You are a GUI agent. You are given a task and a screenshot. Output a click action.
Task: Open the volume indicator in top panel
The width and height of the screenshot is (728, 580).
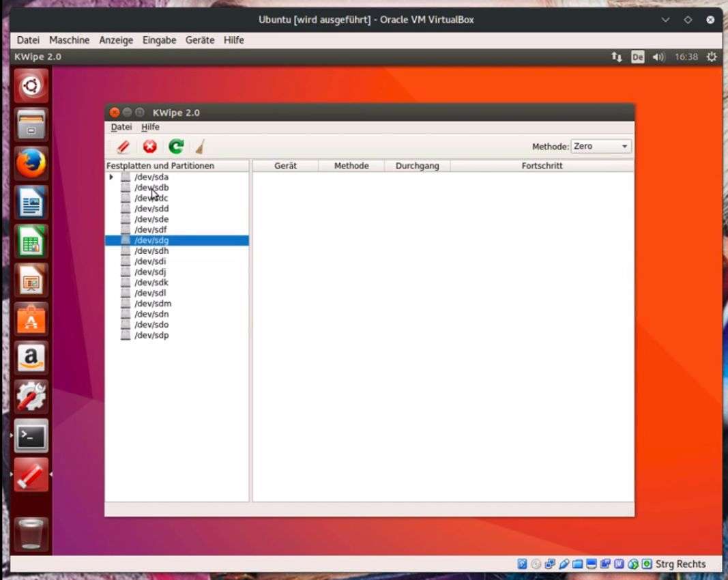pos(658,57)
